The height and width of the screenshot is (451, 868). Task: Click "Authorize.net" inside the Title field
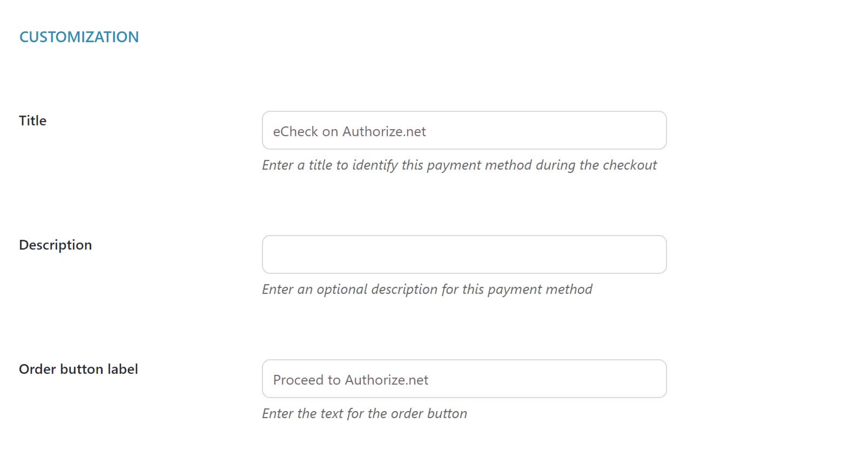pos(384,131)
